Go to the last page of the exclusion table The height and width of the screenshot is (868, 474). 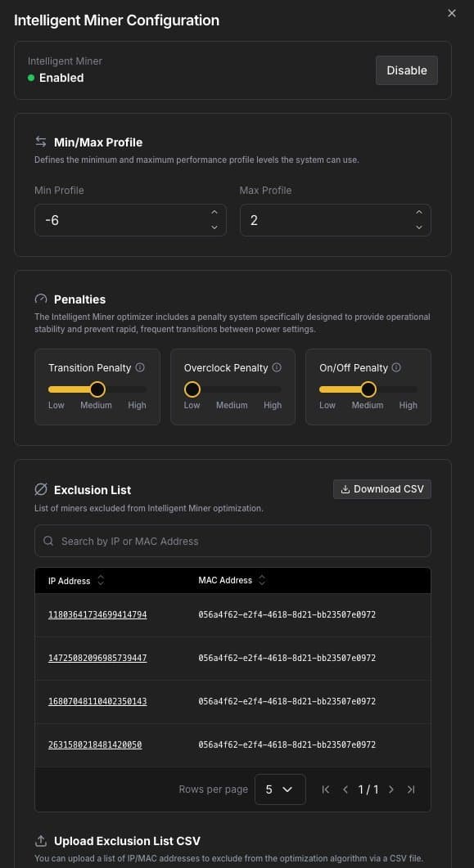pos(411,789)
